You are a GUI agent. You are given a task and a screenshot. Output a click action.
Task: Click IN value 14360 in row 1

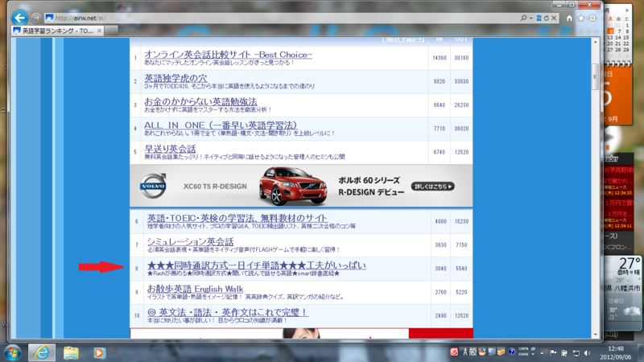[x=439, y=58]
